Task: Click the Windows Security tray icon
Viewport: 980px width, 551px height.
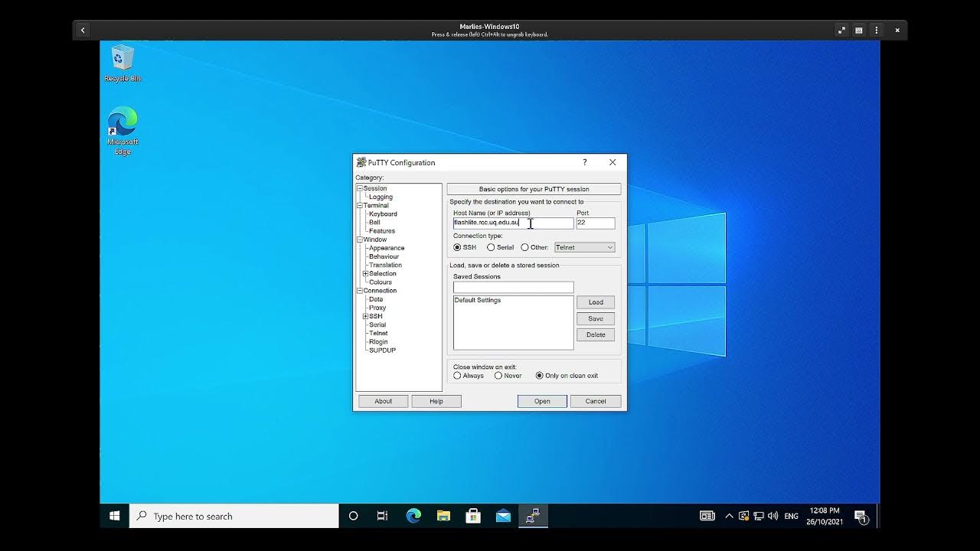Action: click(744, 516)
